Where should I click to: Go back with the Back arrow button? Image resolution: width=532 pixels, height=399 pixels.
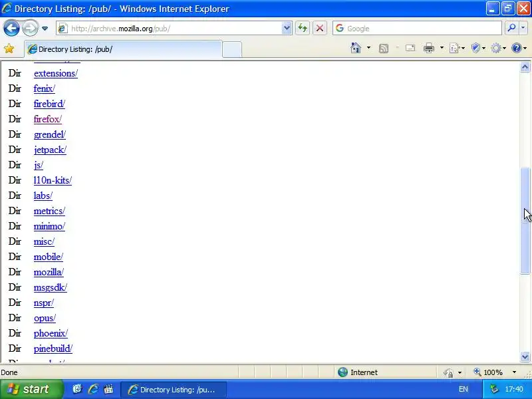coord(11,28)
